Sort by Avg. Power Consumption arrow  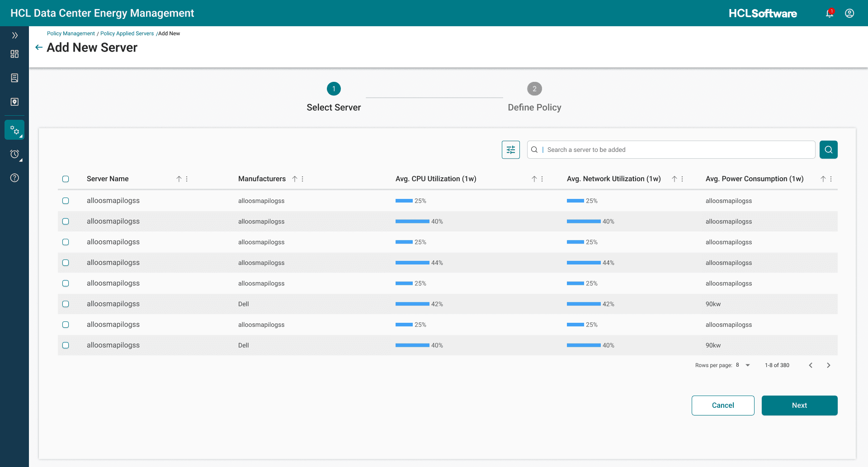pos(823,179)
